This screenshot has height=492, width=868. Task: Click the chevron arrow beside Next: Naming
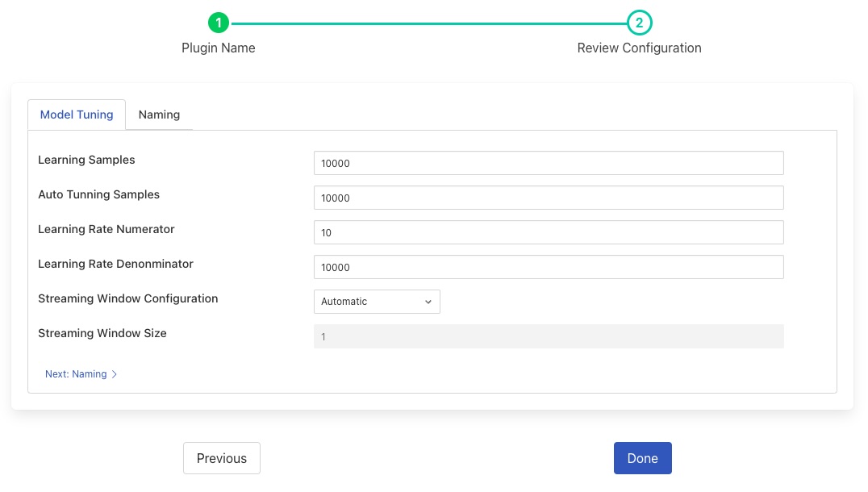click(115, 374)
